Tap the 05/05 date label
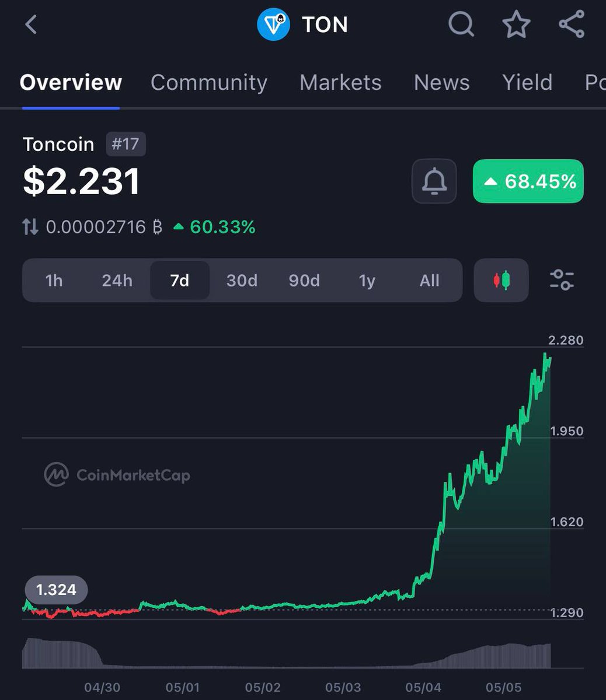Viewport: 606px width, 700px height. [504, 687]
